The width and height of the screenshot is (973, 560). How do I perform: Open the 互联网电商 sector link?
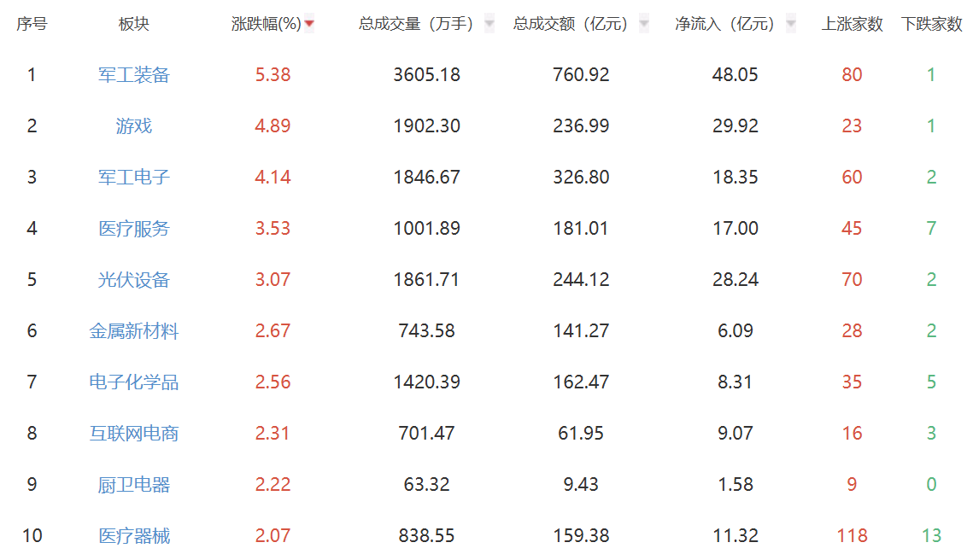click(134, 434)
